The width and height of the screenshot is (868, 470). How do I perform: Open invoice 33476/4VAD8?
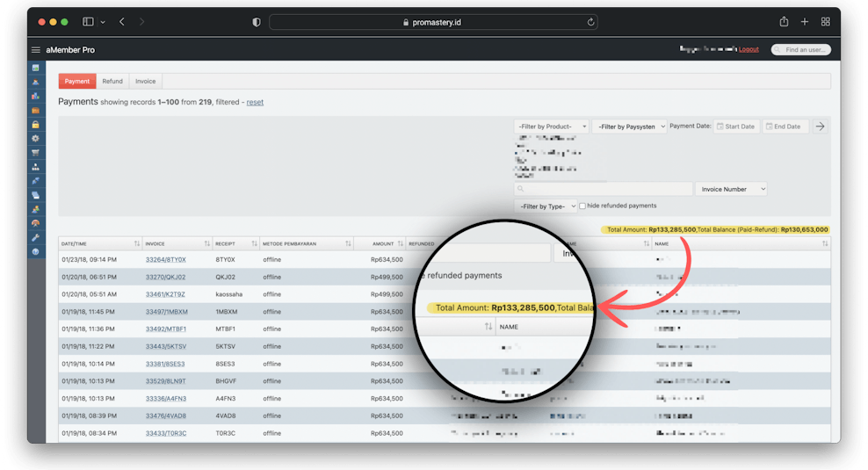pos(165,416)
